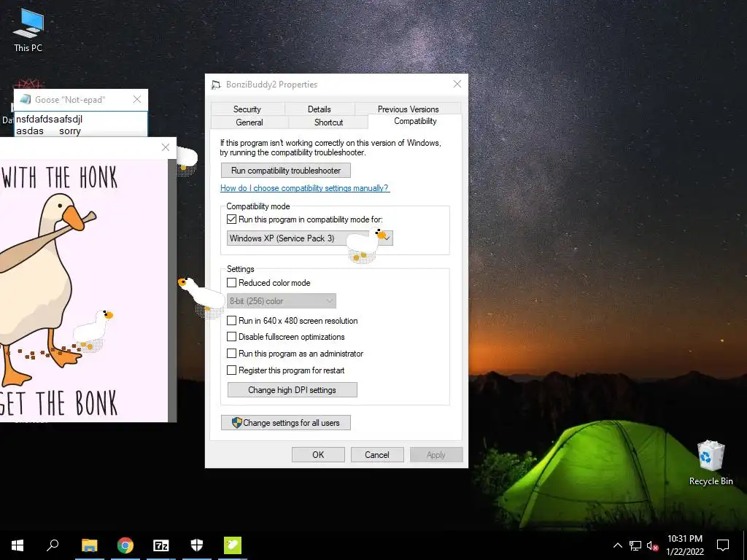This screenshot has width=747, height=560.
Task: Close the Goose Not-epad window
Action: click(x=137, y=99)
